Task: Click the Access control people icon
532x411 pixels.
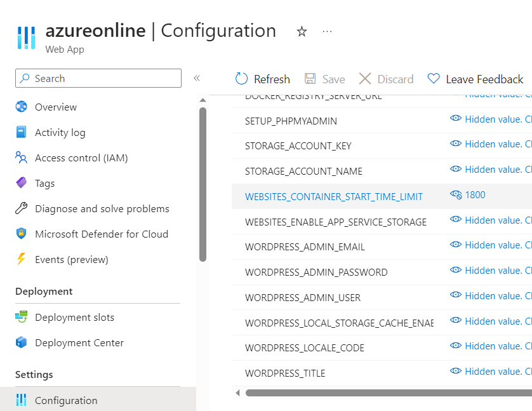Action: click(21, 158)
